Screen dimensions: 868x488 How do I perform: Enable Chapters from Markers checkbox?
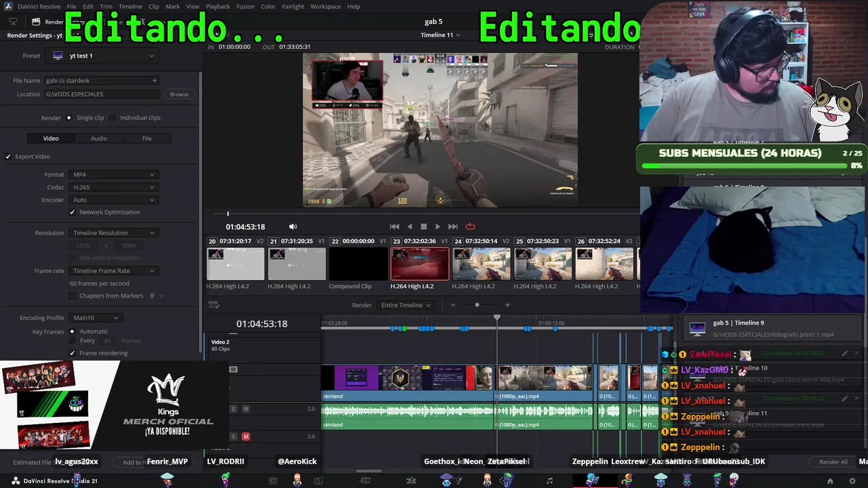point(73,296)
